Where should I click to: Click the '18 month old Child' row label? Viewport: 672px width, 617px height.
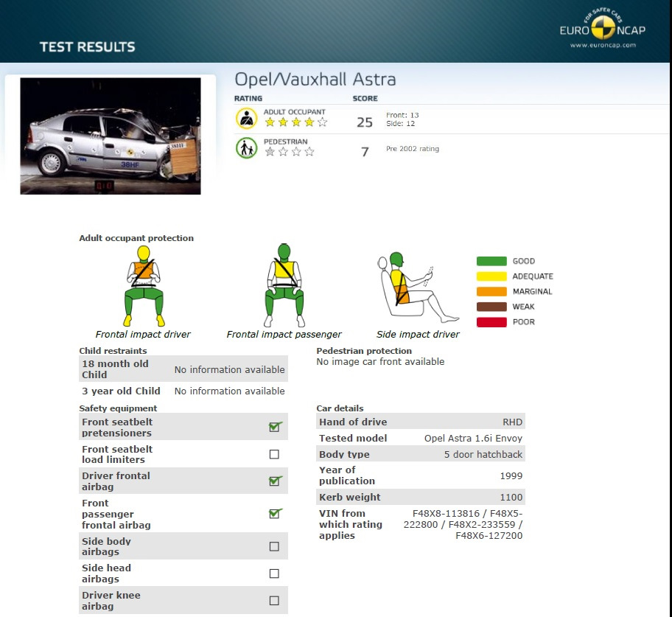115,369
